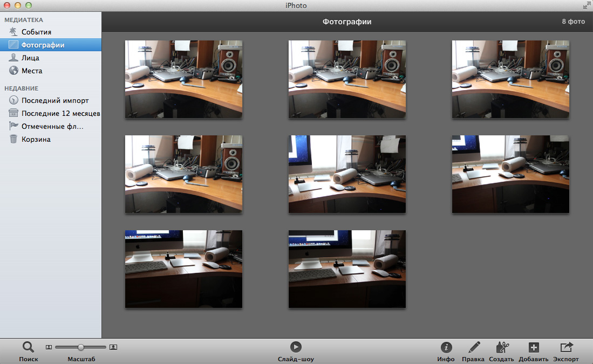
Task: Open Лица in the library sidebar
Action: (30, 58)
